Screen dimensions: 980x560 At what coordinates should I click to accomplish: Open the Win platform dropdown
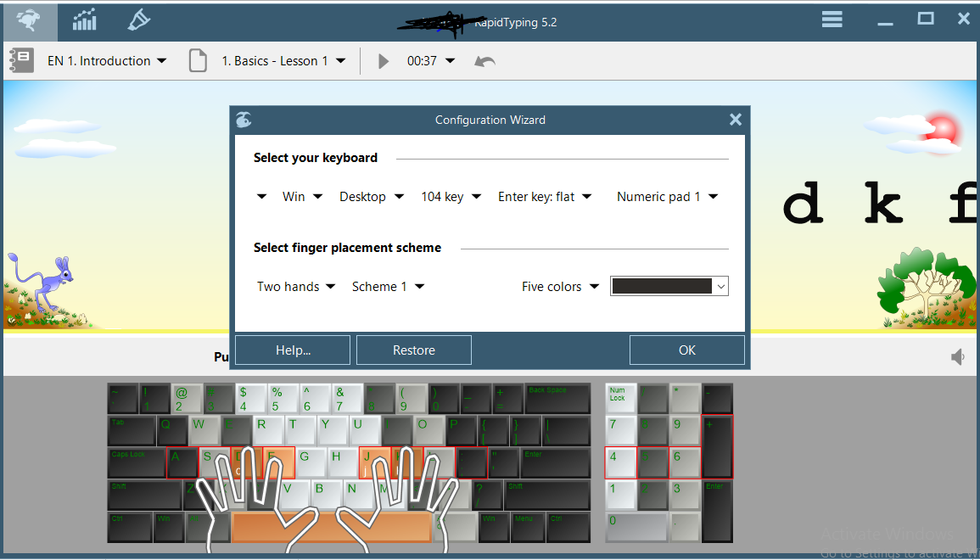tap(302, 197)
